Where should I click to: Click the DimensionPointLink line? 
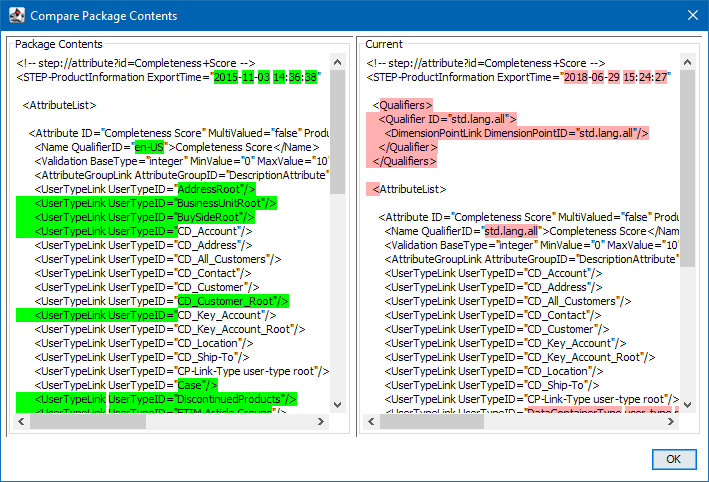(x=516, y=133)
